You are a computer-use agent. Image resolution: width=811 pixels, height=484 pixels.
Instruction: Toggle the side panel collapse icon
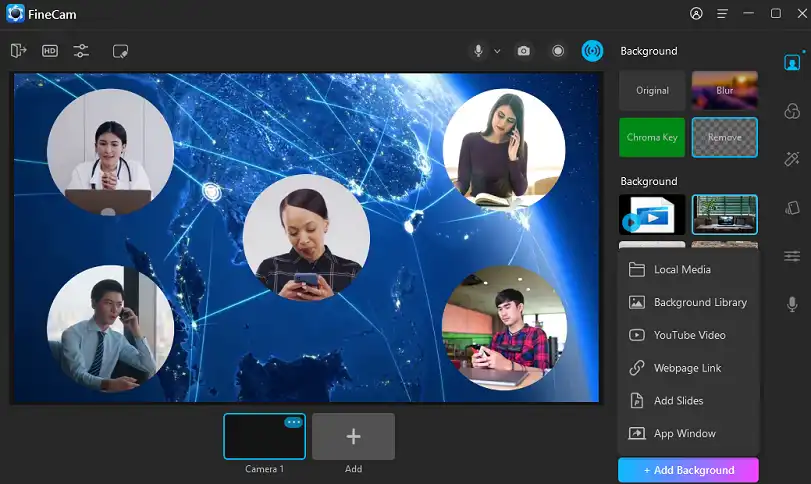point(18,51)
